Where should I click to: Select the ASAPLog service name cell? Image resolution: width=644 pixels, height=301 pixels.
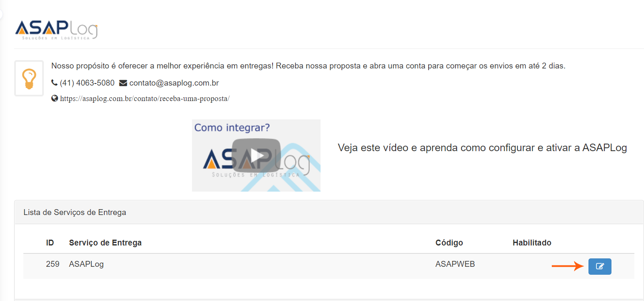(86, 264)
